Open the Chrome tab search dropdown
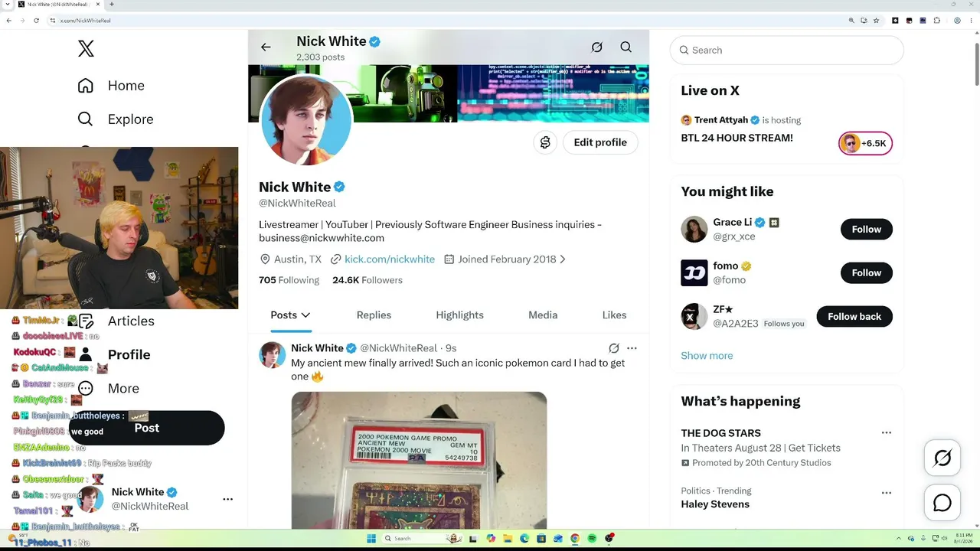Image resolution: width=980 pixels, height=551 pixels. [x=6, y=5]
